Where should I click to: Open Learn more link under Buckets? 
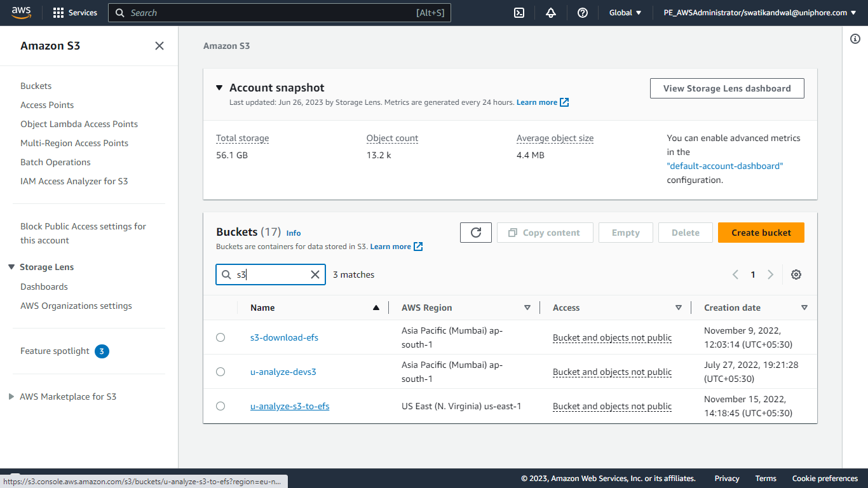pyautogui.click(x=397, y=247)
